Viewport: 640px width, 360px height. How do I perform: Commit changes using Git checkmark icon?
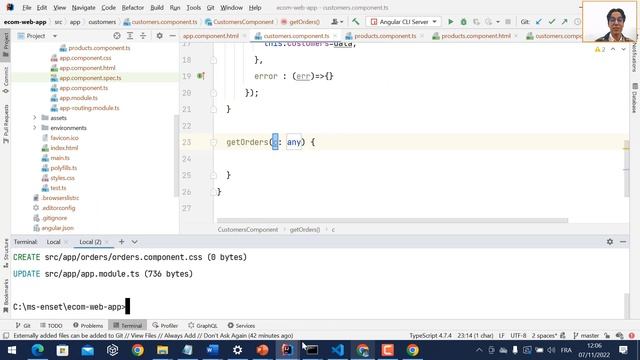coord(552,22)
